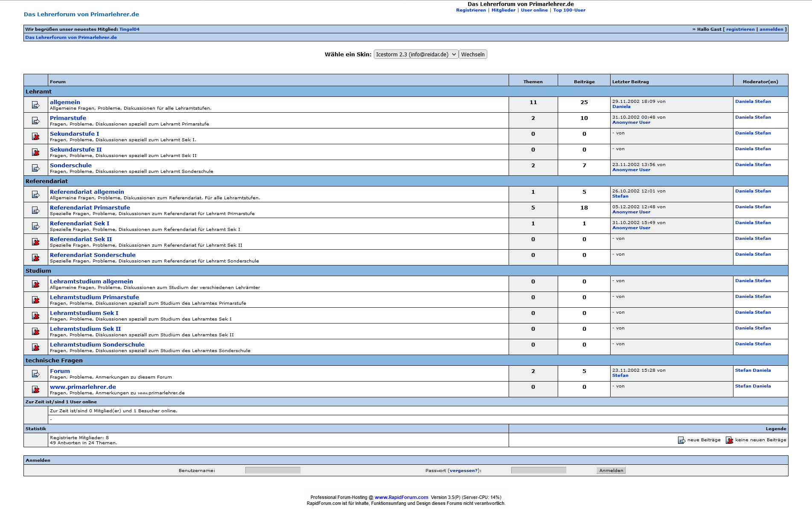Click the icon beside Referendariat Sonderschule
Screen dimensions: 812x510
tap(36, 258)
